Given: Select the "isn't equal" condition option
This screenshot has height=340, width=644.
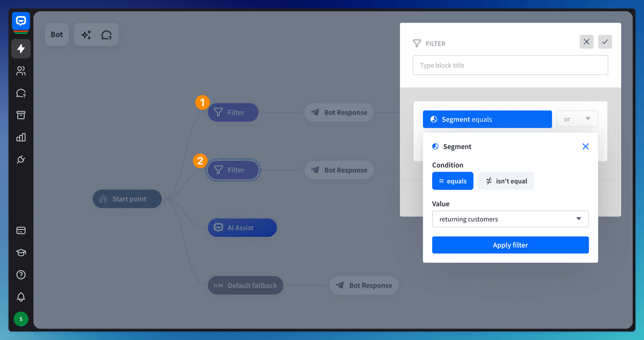Looking at the screenshot, I should click(506, 181).
